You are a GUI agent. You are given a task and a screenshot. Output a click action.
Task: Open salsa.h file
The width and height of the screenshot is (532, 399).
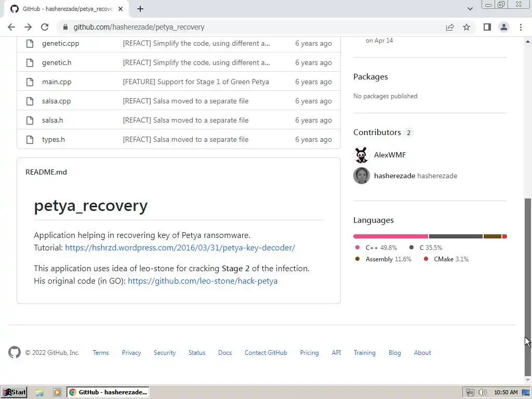(x=52, y=121)
